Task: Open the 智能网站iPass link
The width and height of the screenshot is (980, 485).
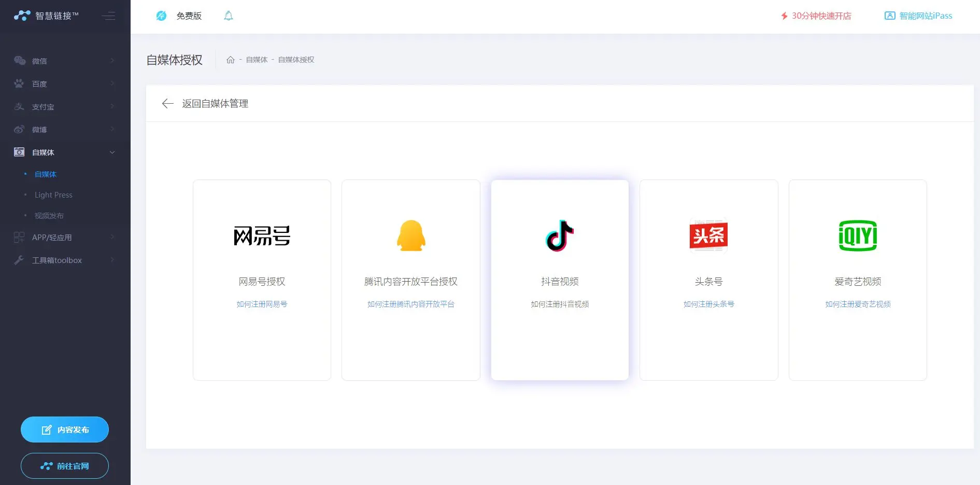Action: click(919, 16)
